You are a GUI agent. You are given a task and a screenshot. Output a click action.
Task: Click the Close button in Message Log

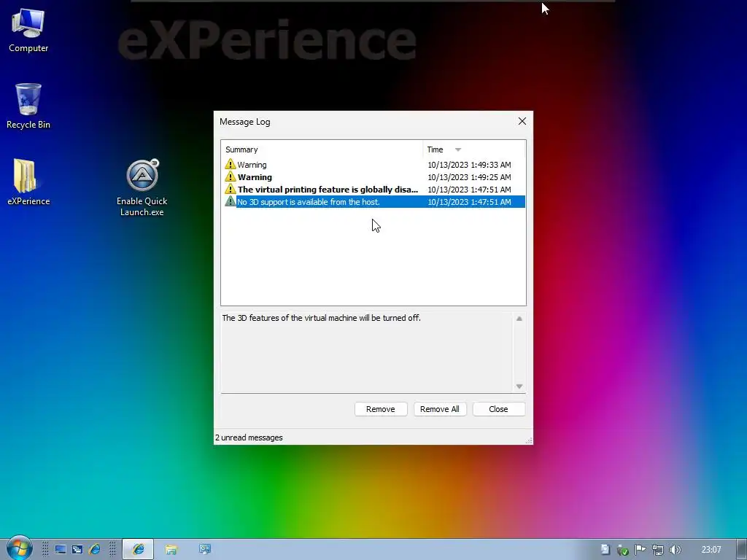(x=499, y=409)
